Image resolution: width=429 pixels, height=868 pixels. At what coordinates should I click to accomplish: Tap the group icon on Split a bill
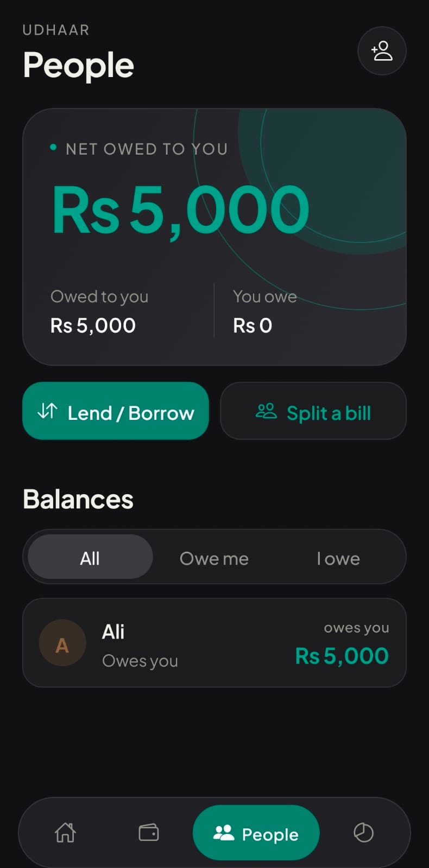[x=266, y=411]
